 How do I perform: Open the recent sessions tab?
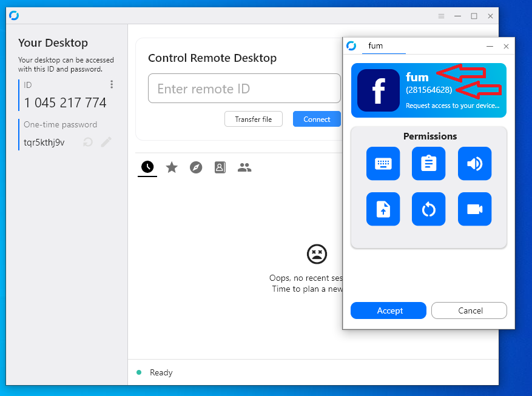coord(147,167)
